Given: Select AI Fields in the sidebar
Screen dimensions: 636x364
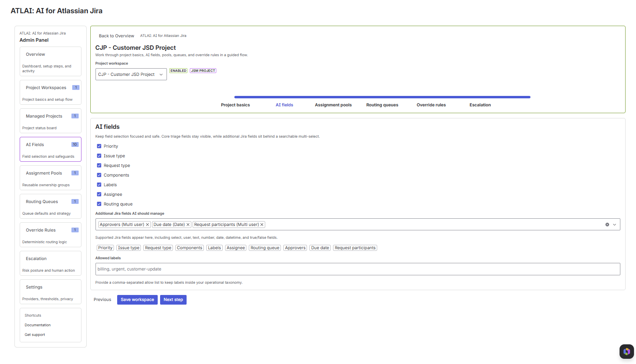Looking at the screenshot, I should pyautogui.click(x=51, y=149).
